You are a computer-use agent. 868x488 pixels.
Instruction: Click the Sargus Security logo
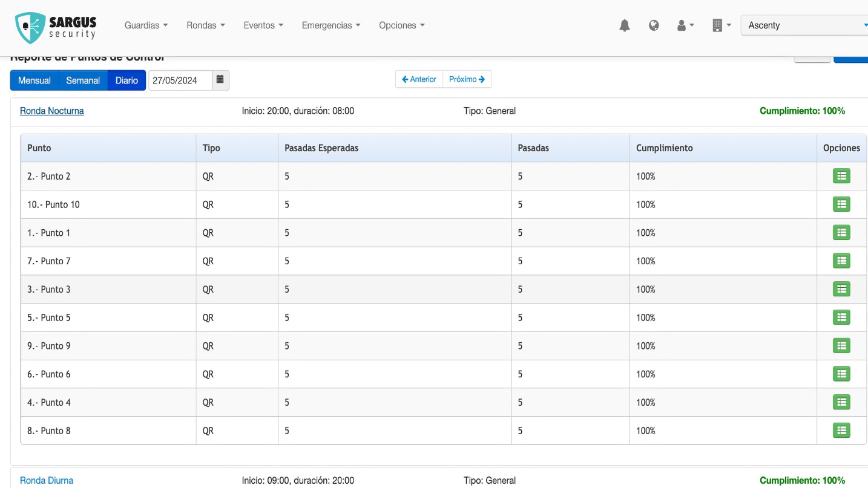56,28
